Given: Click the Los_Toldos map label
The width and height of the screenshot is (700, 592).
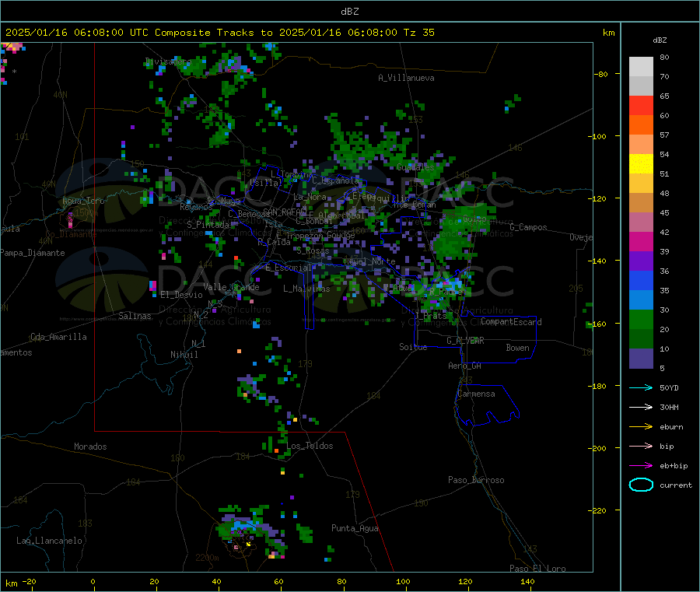Looking at the screenshot, I should [x=310, y=446].
